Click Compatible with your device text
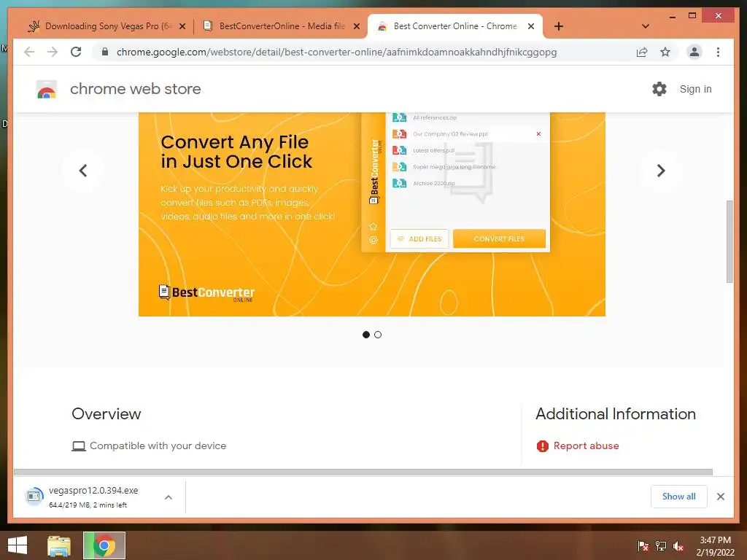Screen dimensions: 747x560 [158, 446]
